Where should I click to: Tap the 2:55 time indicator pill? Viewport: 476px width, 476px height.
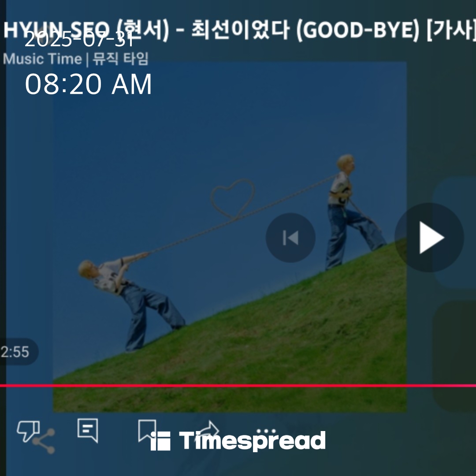[17, 352]
